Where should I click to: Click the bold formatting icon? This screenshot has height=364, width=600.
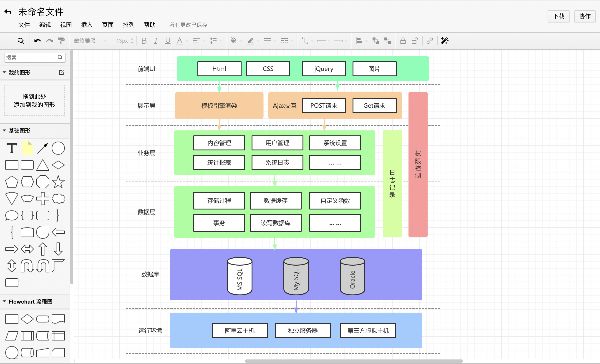[144, 40]
